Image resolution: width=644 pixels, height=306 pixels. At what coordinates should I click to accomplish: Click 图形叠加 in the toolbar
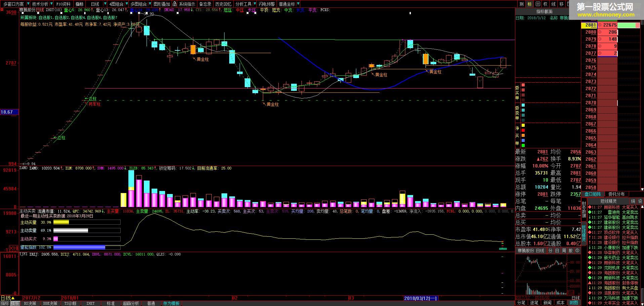(x=162, y=4)
